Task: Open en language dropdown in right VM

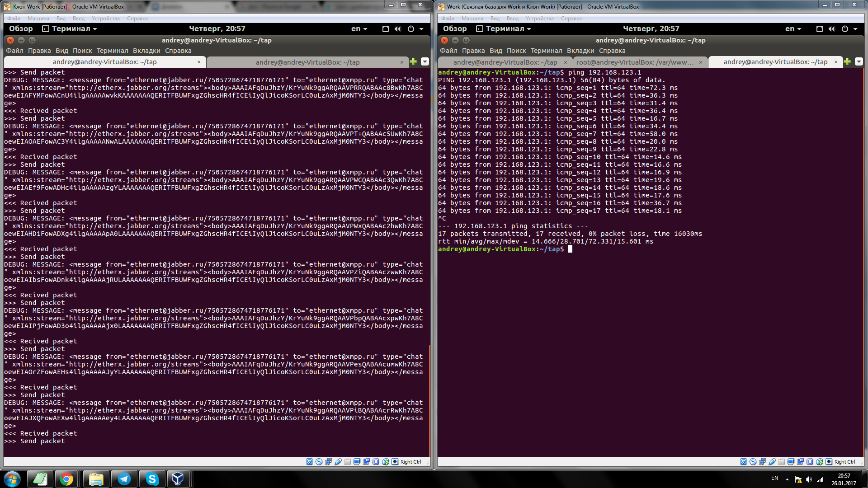Action: pos(793,29)
